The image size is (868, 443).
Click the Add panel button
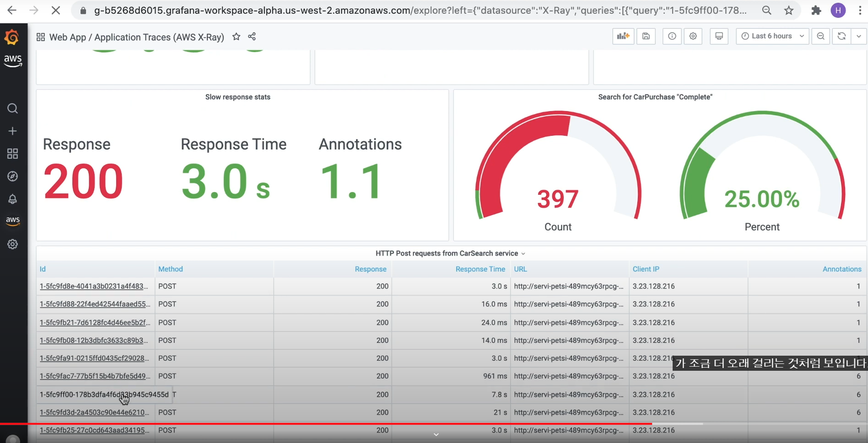(623, 36)
